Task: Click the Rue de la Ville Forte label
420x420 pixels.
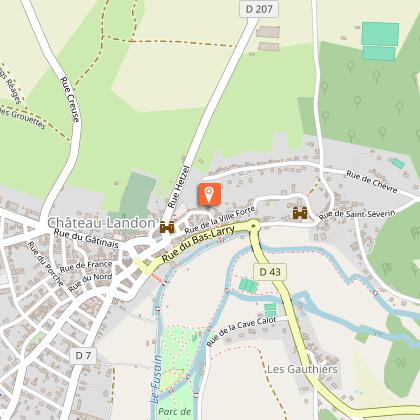Action: click(220, 220)
